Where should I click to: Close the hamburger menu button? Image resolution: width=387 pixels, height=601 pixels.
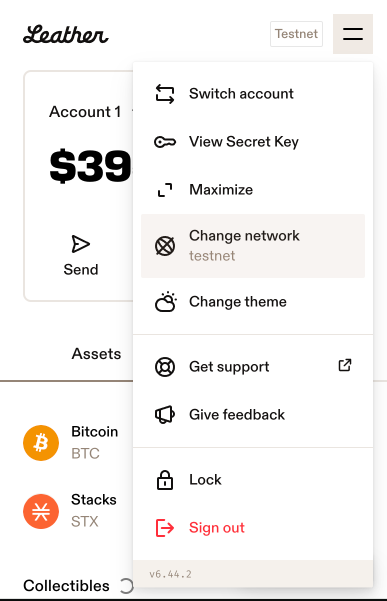pyautogui.click(x=353, y=34)
